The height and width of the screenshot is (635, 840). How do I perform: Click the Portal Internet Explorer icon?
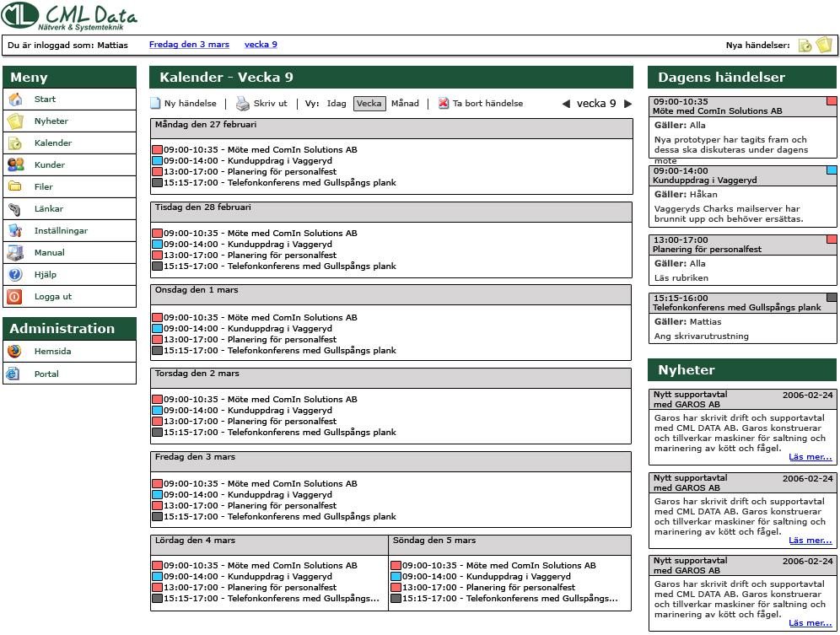[13, 374]
